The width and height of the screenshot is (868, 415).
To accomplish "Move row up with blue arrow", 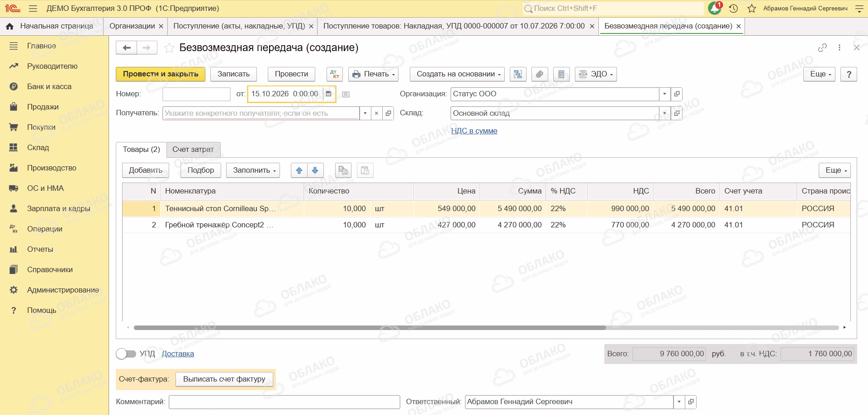I will 299,170.
